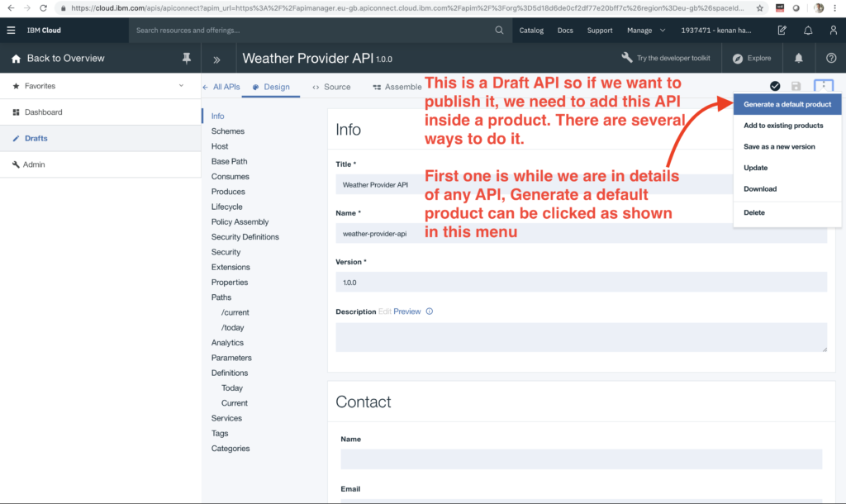Viewport: 846px width, 504px height.
Task: Open Drafts in sidebar
Action: click(x=100, y=138)
